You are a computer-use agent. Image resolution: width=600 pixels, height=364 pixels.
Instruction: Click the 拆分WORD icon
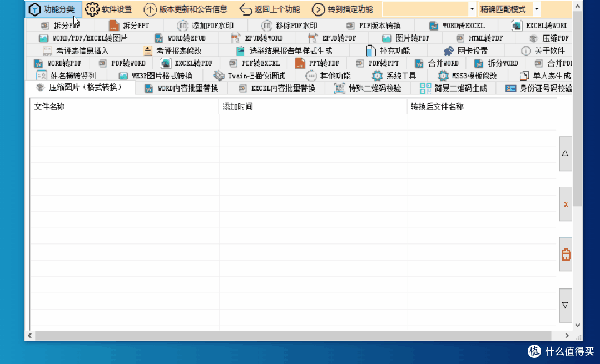pyautogui.click(x=479, y=63)
